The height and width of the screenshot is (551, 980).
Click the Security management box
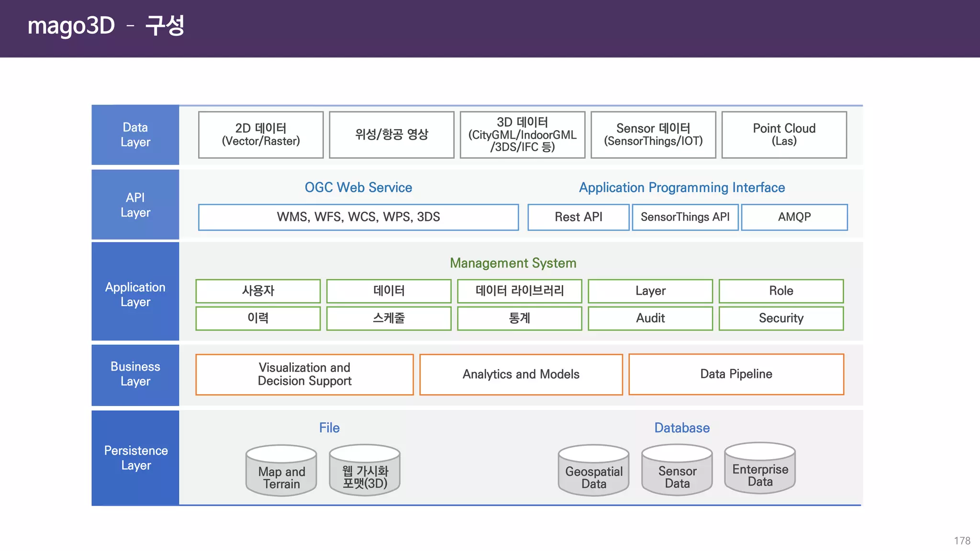point(781,318)
